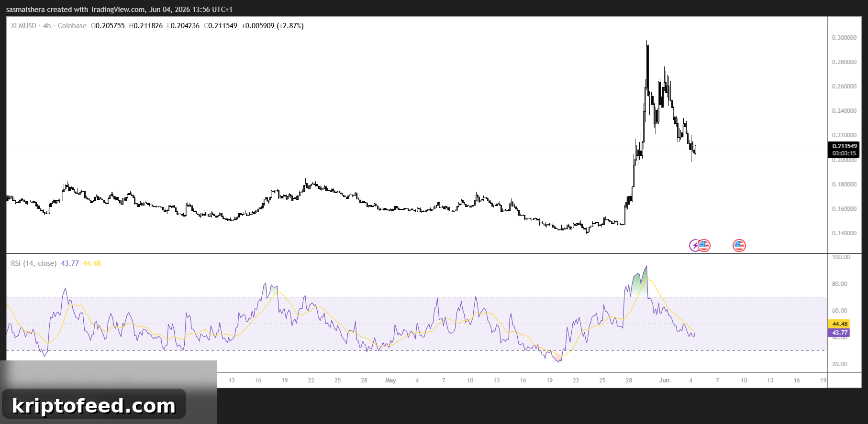Click the 60.00 label on the RSI scale
Image resolution: width=868 pixels, height=424 pixels.
840,311
